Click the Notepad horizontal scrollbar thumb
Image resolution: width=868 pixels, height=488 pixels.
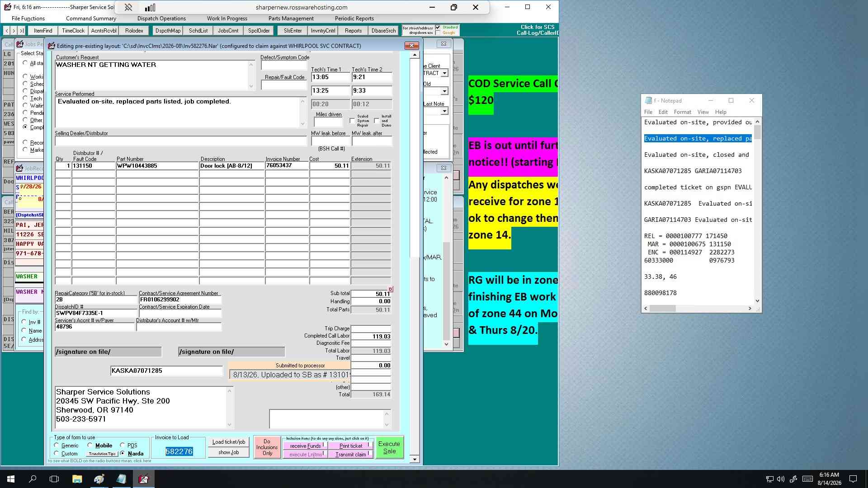662,309
